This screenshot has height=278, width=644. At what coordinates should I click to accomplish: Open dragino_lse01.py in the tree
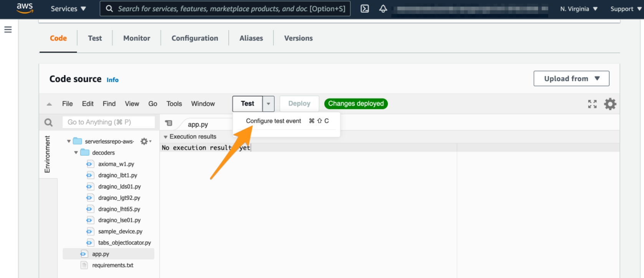(119, 220)
